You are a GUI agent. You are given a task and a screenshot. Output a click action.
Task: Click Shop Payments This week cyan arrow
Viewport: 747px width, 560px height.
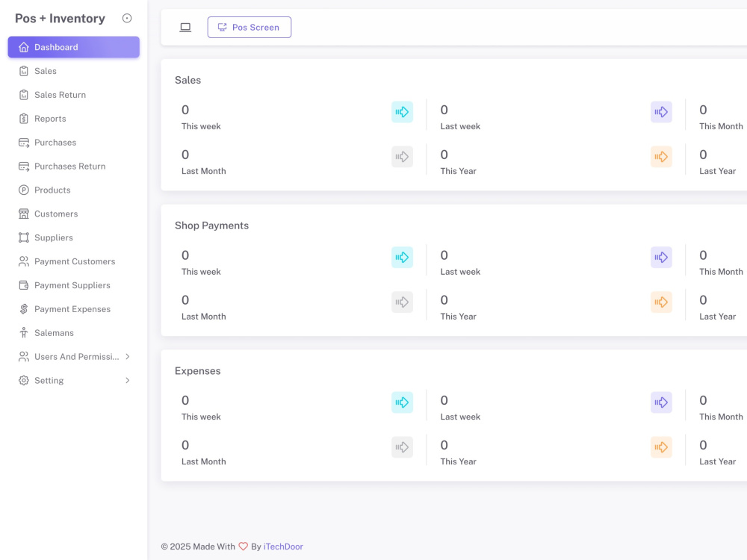[402, 257]
